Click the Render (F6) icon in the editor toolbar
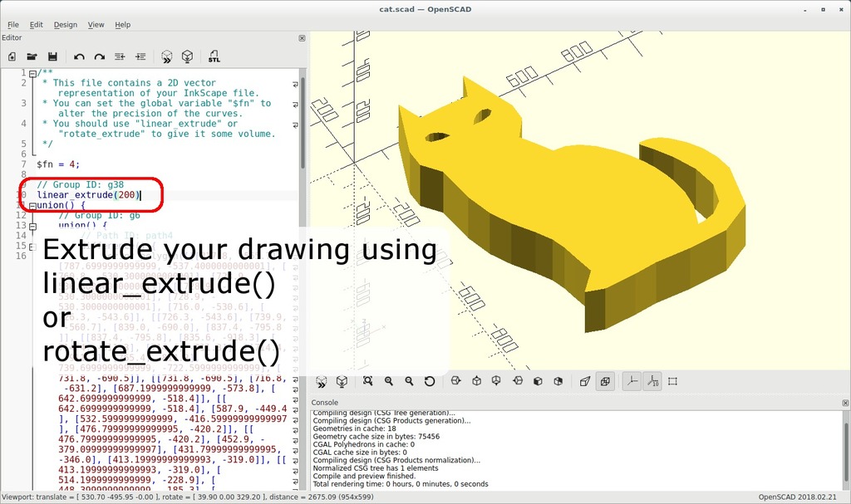The image size is (851, 504). [x=187, y=56]
